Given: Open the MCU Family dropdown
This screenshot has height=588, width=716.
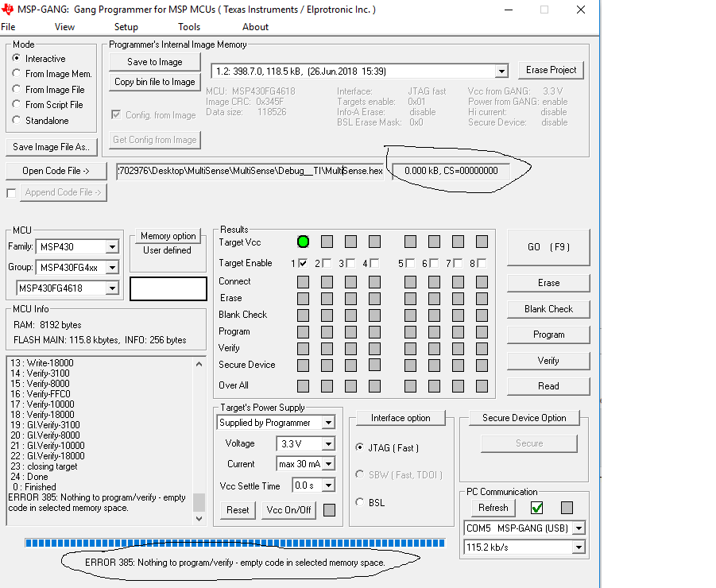Looking at the screenshot, I should click(x=112, y=247).
